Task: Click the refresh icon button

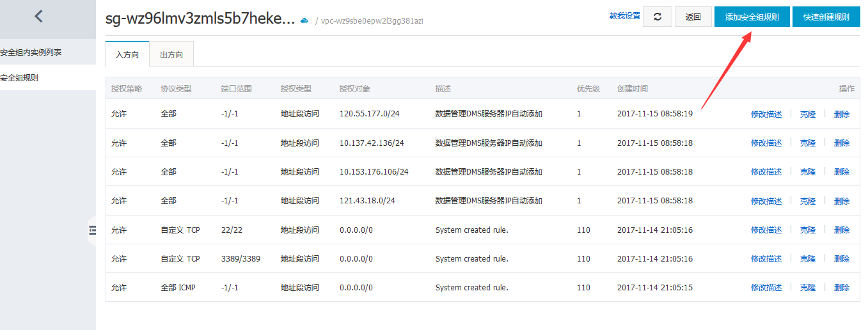Action: (x=657, y=17)
